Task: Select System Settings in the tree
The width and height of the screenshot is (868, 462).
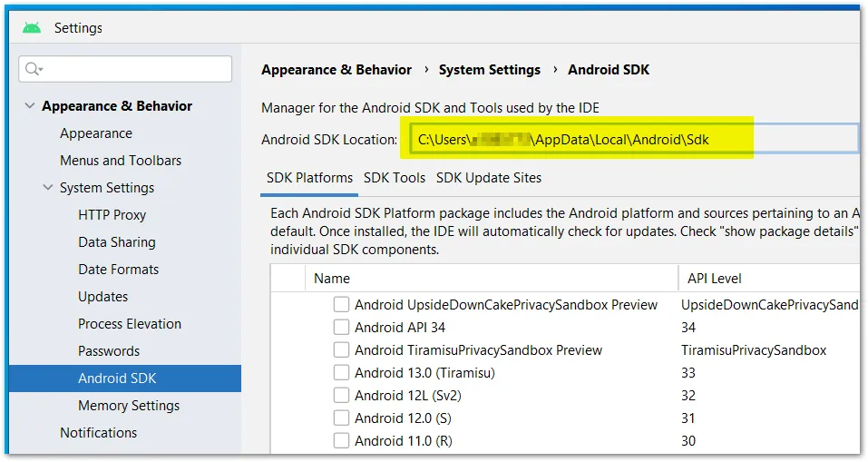Action: click(x=107, y=188)
